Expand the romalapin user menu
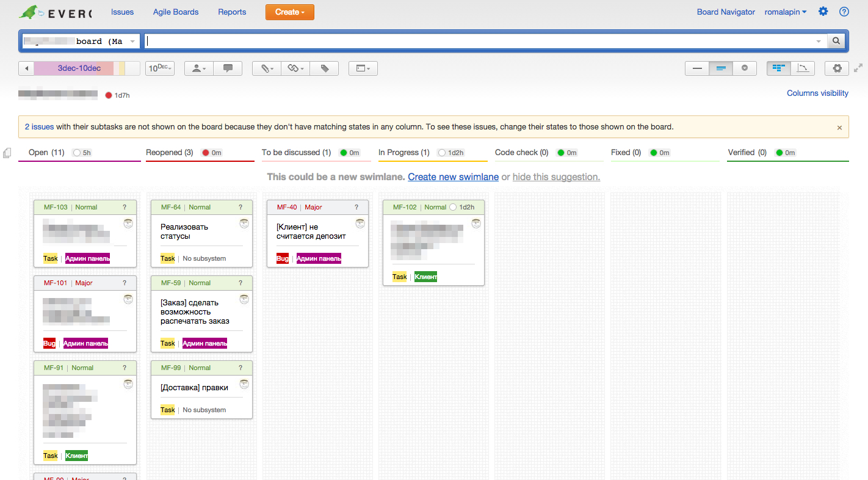Viewport: 868px width, 480px height. tap(786, 12)
